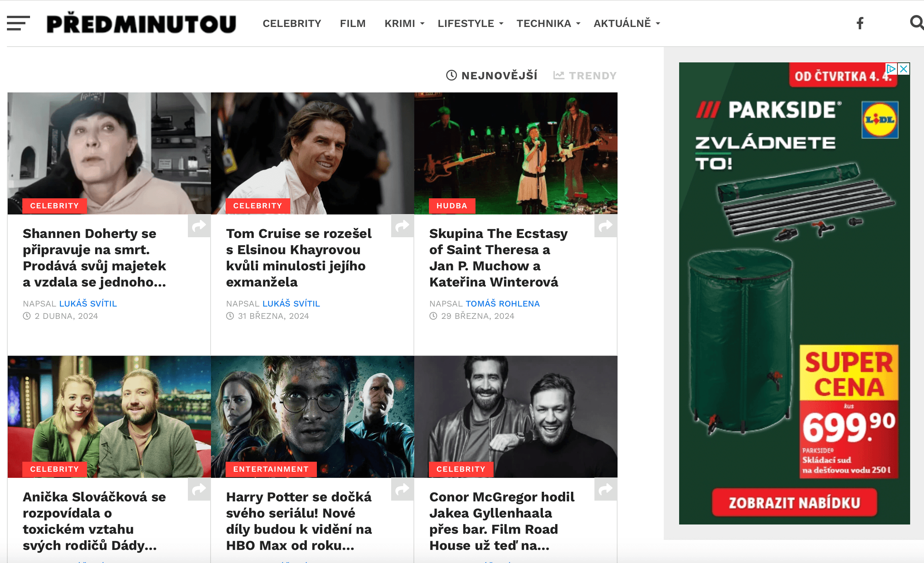Open author link Tomáš Rohlena
Viewport: 924px width, 563px height.
(503, 303)
